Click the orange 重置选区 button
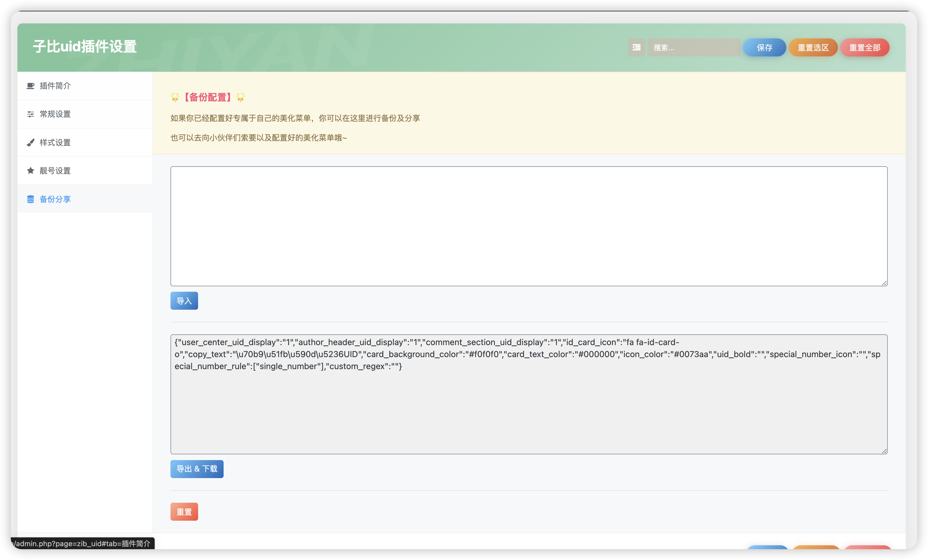Viewport: 928px width, 560px height. click(813, 47)
